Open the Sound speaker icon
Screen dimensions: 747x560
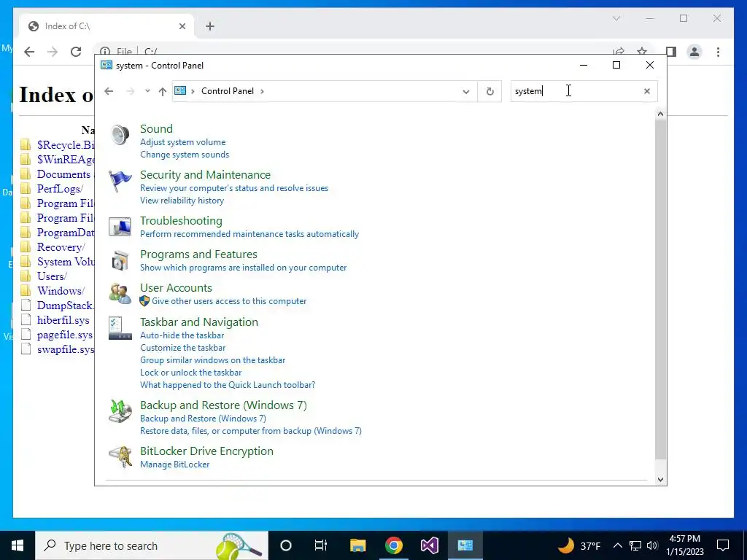pyautogui.click(x=120, y=135)
